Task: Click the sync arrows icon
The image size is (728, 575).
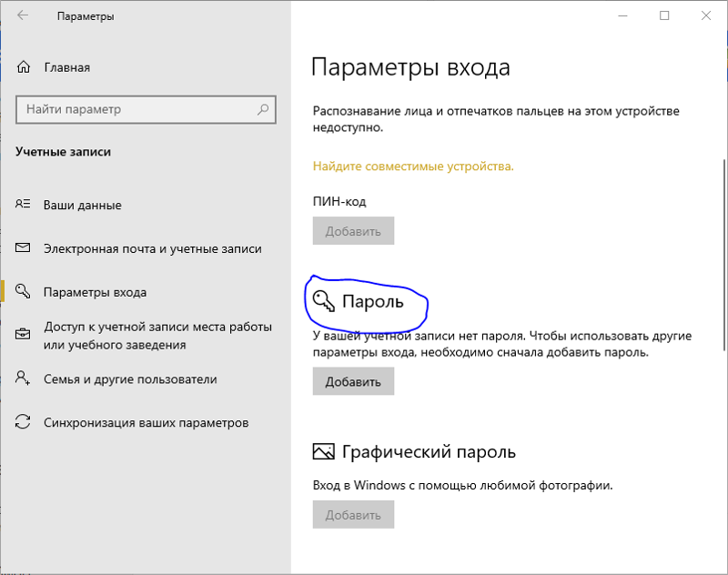Action: click(x=23, y=422)
